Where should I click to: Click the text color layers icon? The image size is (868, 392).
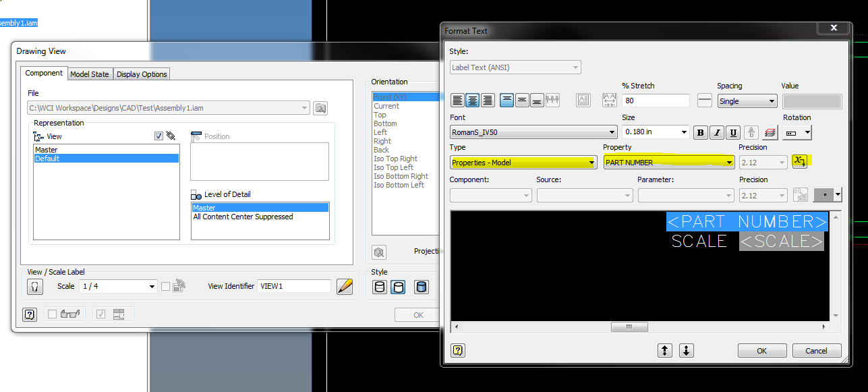click(x=770, y=132)
